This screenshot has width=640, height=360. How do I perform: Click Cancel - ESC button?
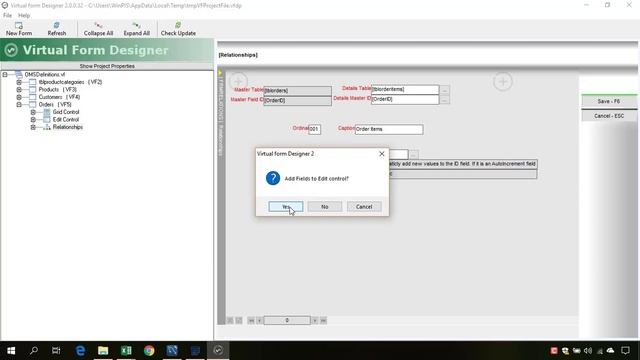[609, 116]
